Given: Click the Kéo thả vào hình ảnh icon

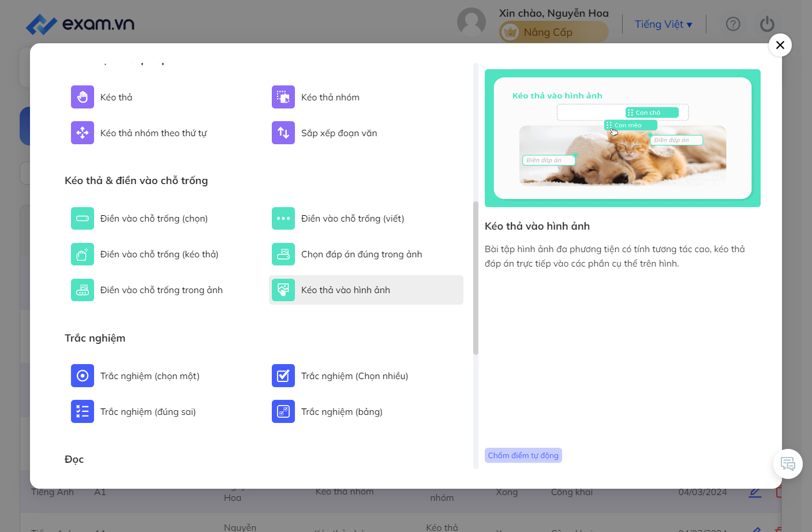Looking at the screenshot, I should [283, 290].
